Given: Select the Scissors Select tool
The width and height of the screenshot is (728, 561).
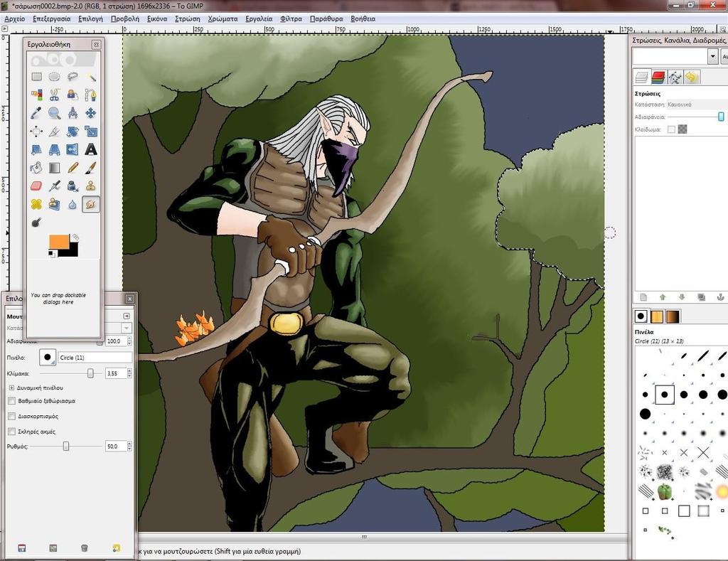Looking at the screenshot, I should point(54,95).
